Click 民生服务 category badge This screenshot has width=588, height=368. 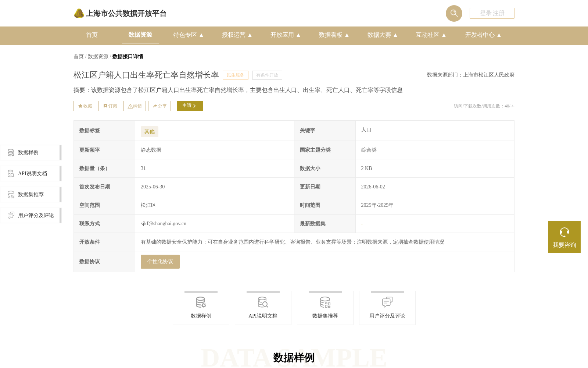236,75
